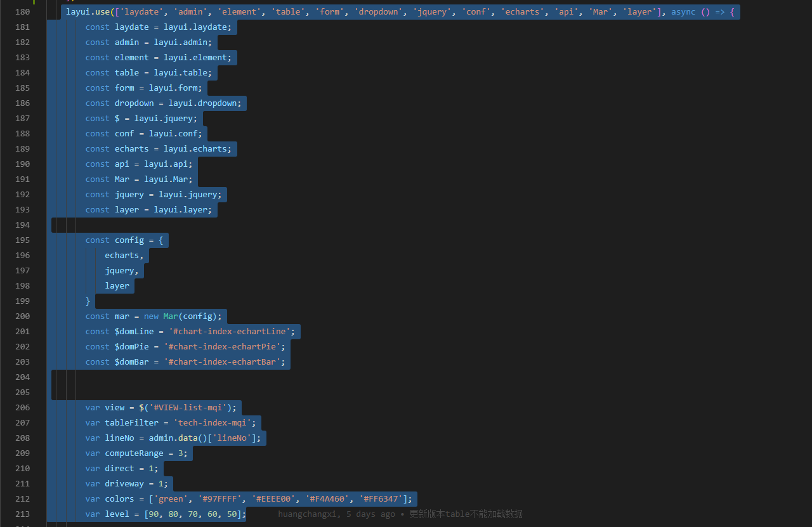Click the 'echarts,' property on line 196
Viewport: 812px width, 527px height.
pyautogui.click(x=124, y=256)
